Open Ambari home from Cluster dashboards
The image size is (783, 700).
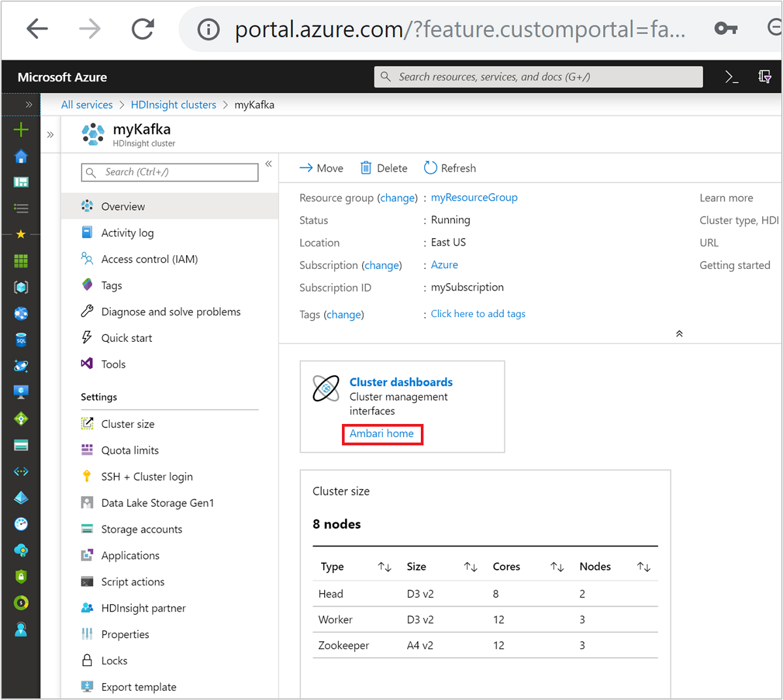click(x=382, y=434)
